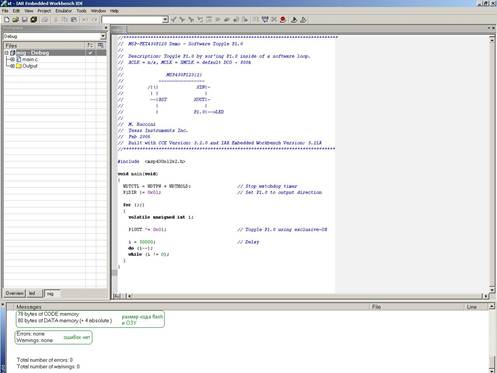The image size is (497, 373).
Task: Expand the Output folder node
Action: point(12,66)
